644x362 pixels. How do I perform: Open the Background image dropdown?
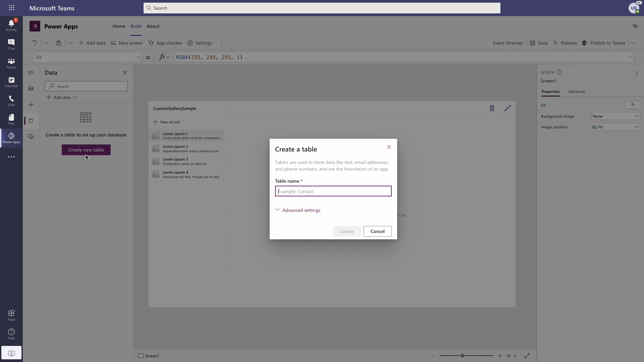pos(615,116)
